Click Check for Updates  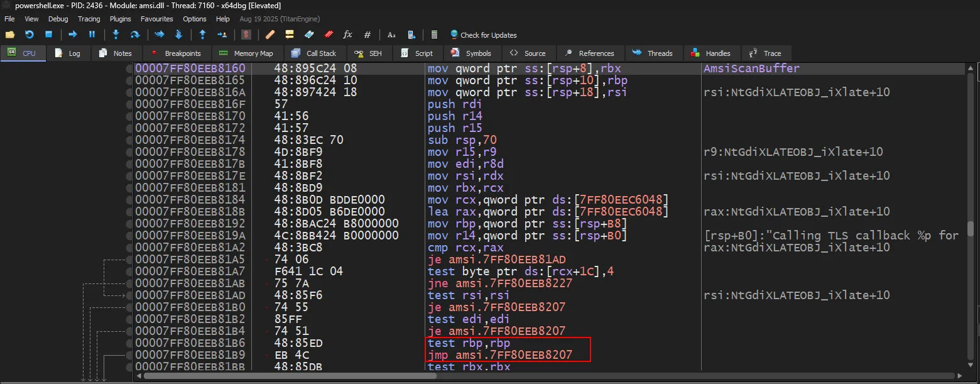(x=482, y=35)
